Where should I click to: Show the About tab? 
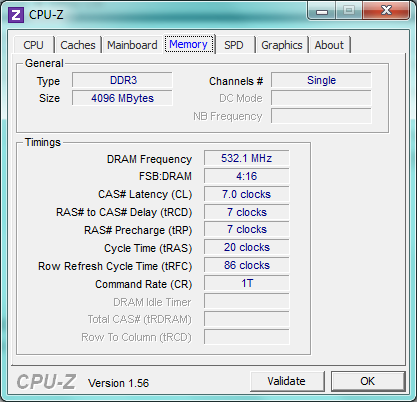[329, 45]
